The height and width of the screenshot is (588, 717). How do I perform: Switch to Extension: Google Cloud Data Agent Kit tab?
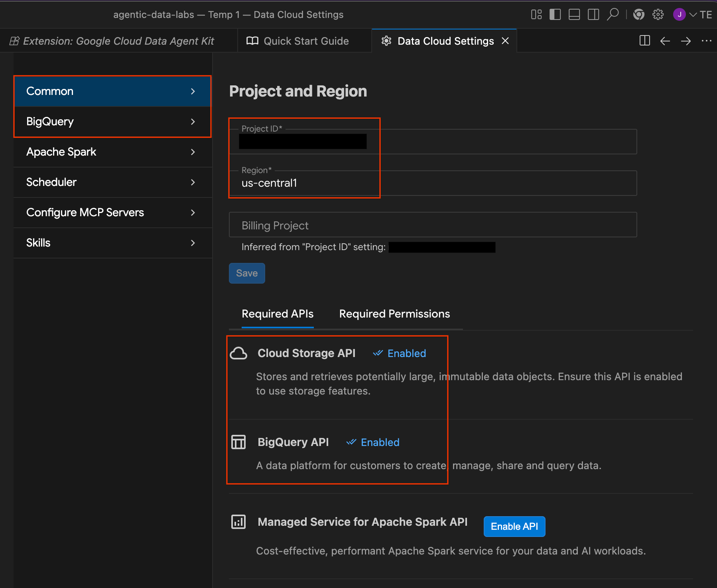point(118,41)
